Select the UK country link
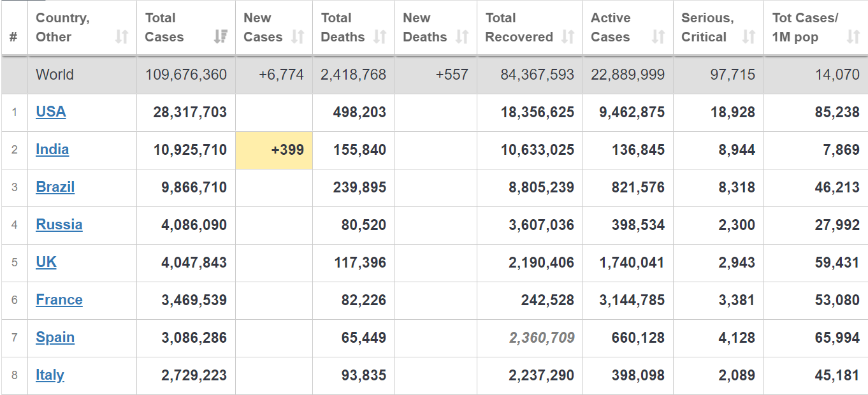 46,262
